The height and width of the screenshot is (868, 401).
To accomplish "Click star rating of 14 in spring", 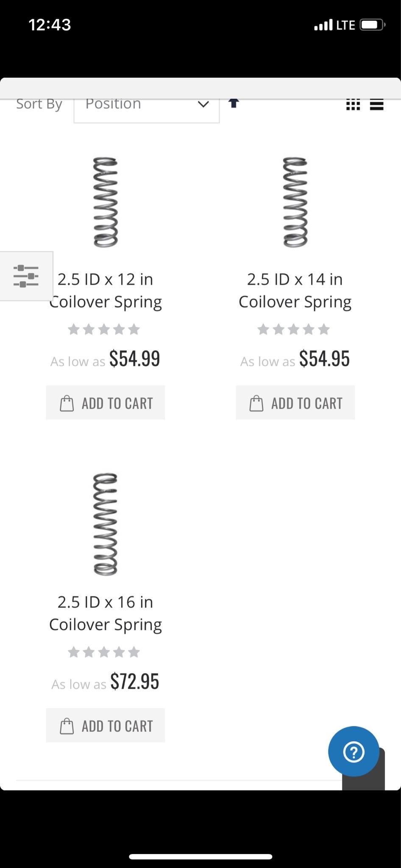I will pos(293,329).
